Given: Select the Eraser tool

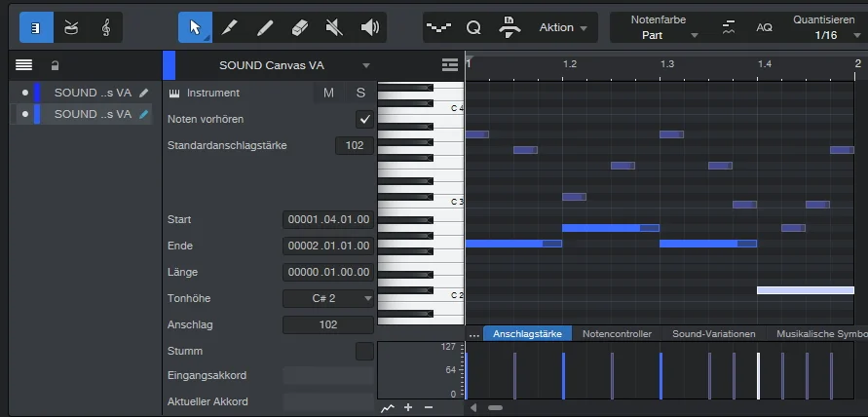Looking at the screenshot, I should (x=300, y=27).
